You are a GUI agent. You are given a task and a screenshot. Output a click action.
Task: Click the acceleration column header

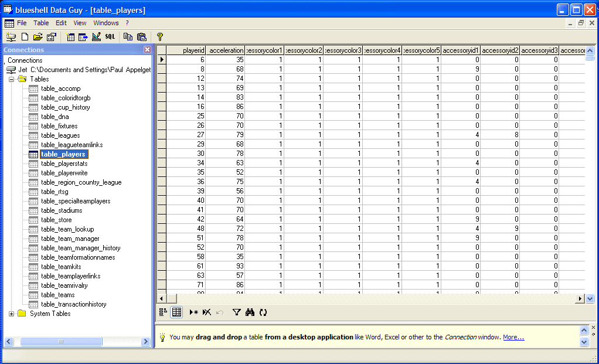(x=226, y=51)
